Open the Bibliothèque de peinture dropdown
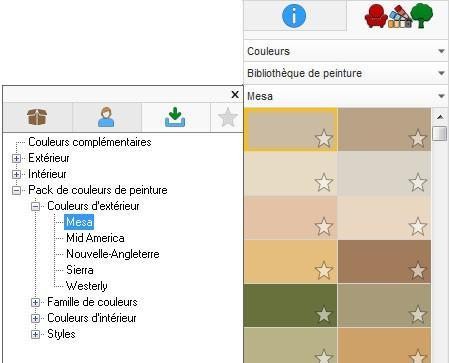 coord(346,73)
